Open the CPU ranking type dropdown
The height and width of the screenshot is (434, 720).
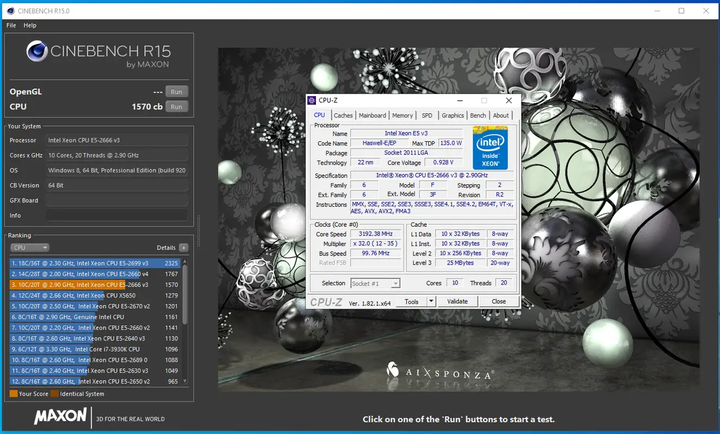[x=30, y=248]
